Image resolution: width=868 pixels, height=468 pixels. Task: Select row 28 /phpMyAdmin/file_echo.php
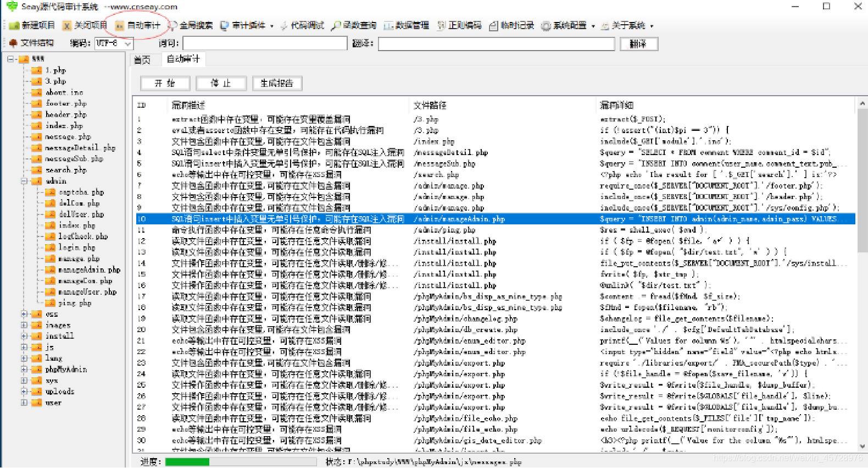click(x=494, y=418)
